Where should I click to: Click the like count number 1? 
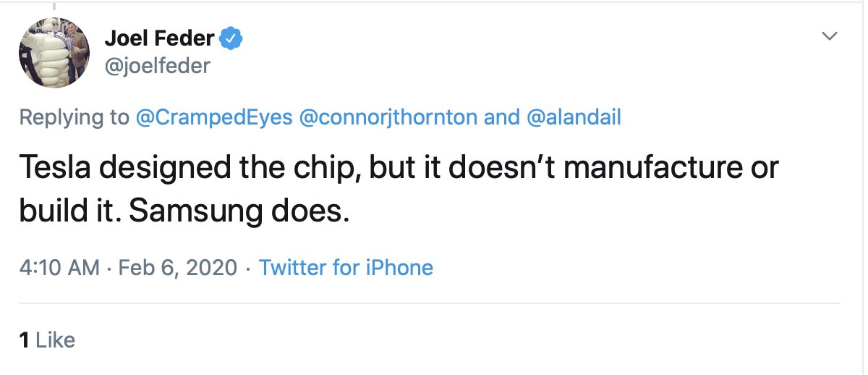point(24,340)
